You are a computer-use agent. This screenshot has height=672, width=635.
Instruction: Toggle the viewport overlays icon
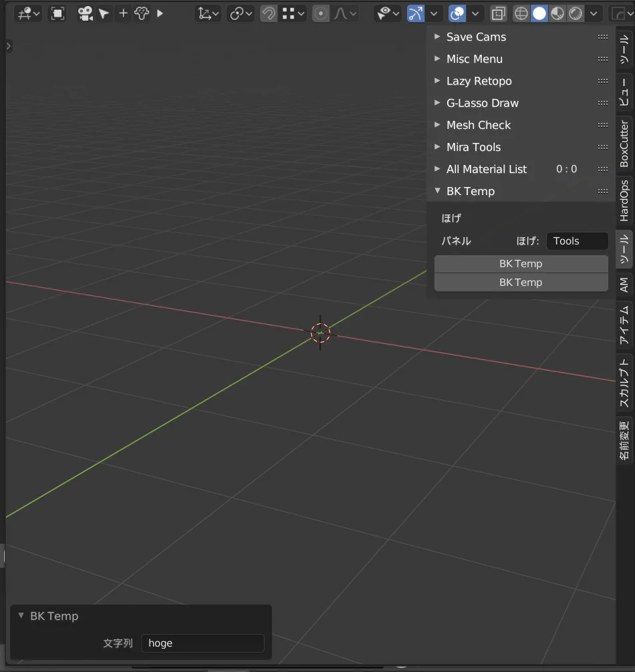pyautogui.click(x=457, y=13)
